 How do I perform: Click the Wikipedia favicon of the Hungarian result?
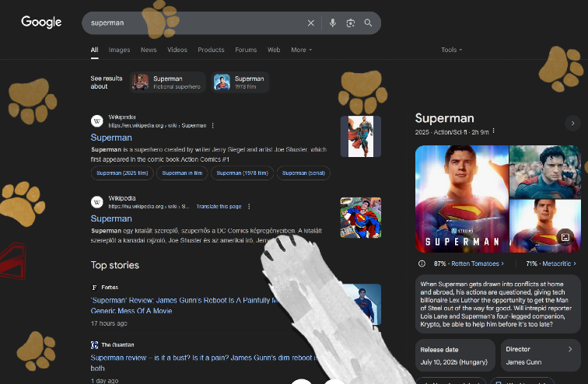(97, 202)
